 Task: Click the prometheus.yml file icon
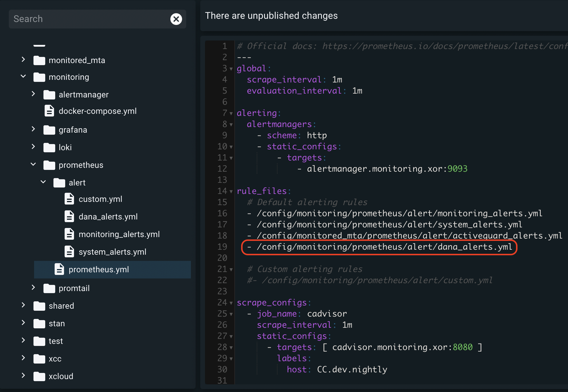pyautogui.click(x=59, y=269)
